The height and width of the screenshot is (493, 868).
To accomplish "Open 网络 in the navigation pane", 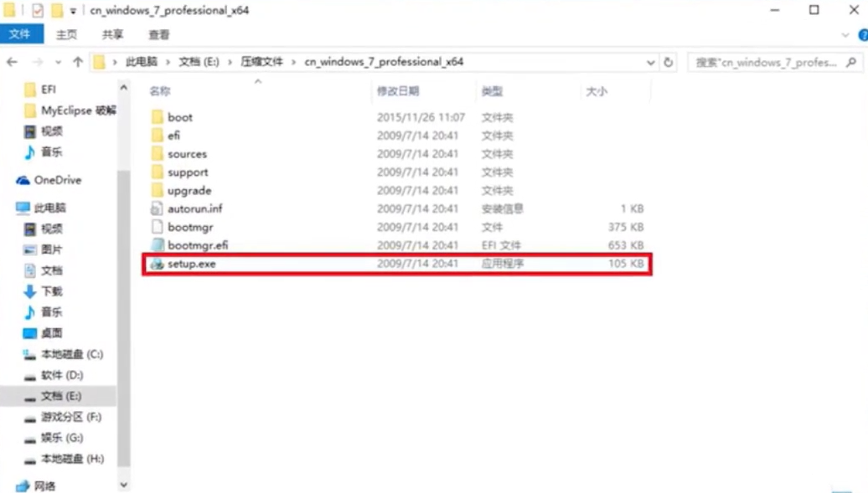I will point(36,485).
